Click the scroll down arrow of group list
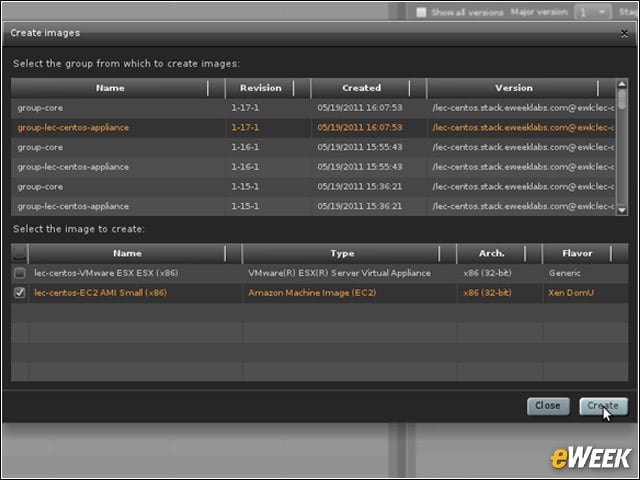Screen dimensions: 640x480 coord(622,210)
